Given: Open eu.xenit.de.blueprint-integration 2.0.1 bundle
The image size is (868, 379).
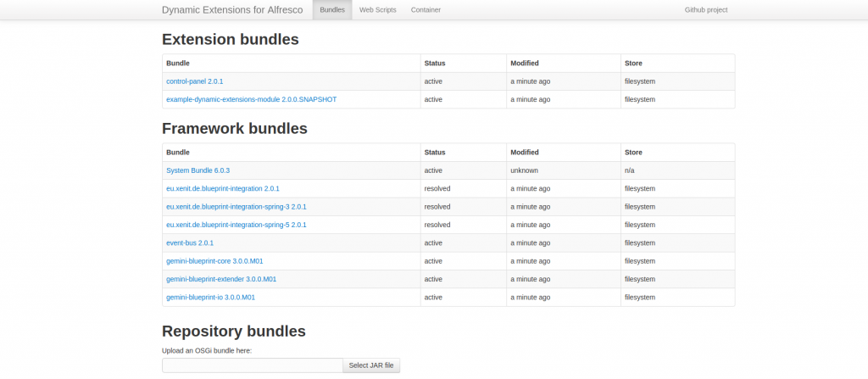Looking at the screenshot, I should click(x=223, y=188).
